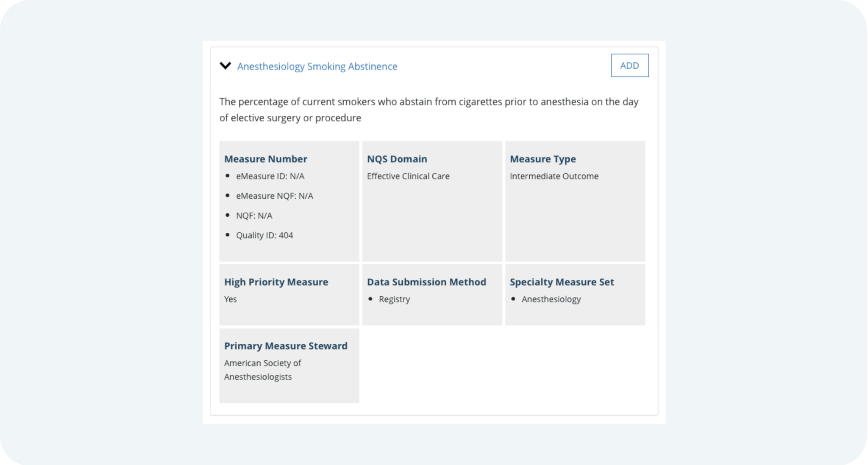Select the Specialty Measure Set heading
This screenshot has height=465, width=868.
(x=562, y=282)
